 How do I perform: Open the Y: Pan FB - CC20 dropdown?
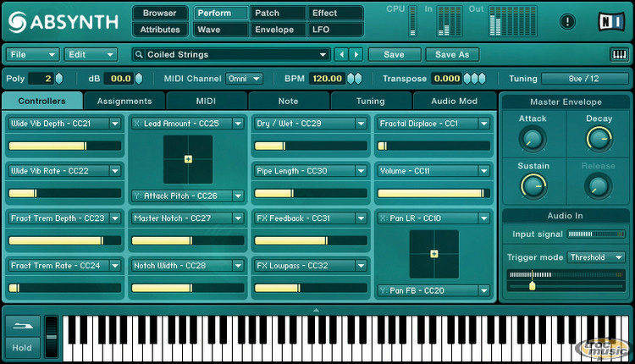coord(484,290)
